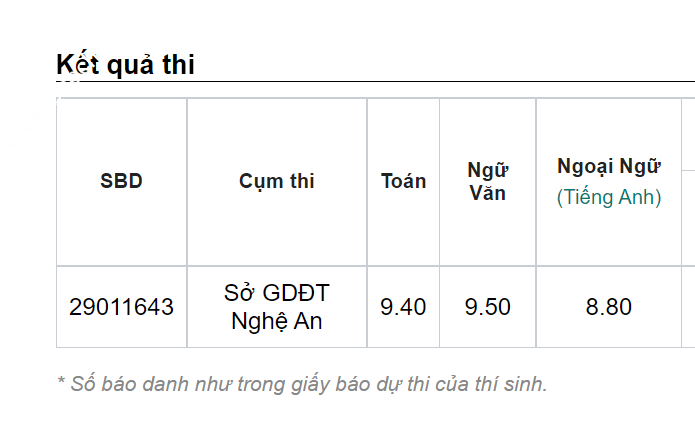This screenshot has height=435, width=695.
Task: Select the empty cell right of 8.80
Action: tap(688, 307)
